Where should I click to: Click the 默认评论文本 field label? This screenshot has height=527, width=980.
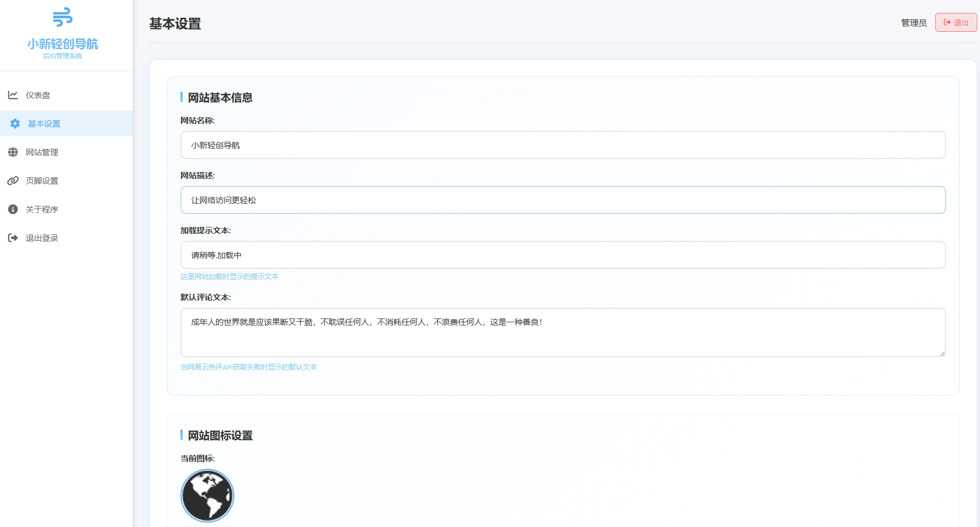206,297
